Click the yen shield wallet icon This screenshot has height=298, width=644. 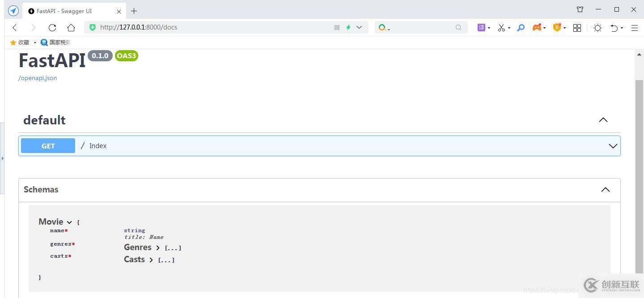pyautogui.click(x=557, y=28)
